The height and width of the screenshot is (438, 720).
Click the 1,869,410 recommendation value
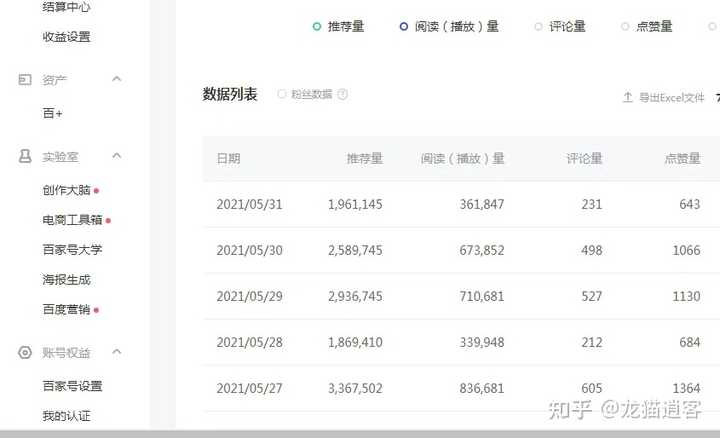click(x=355, y=342)
